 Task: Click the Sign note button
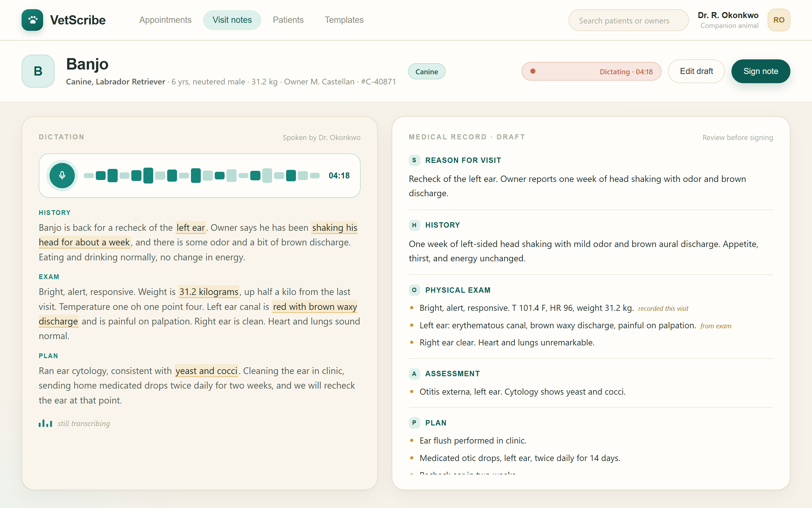(x=761, y=71)
